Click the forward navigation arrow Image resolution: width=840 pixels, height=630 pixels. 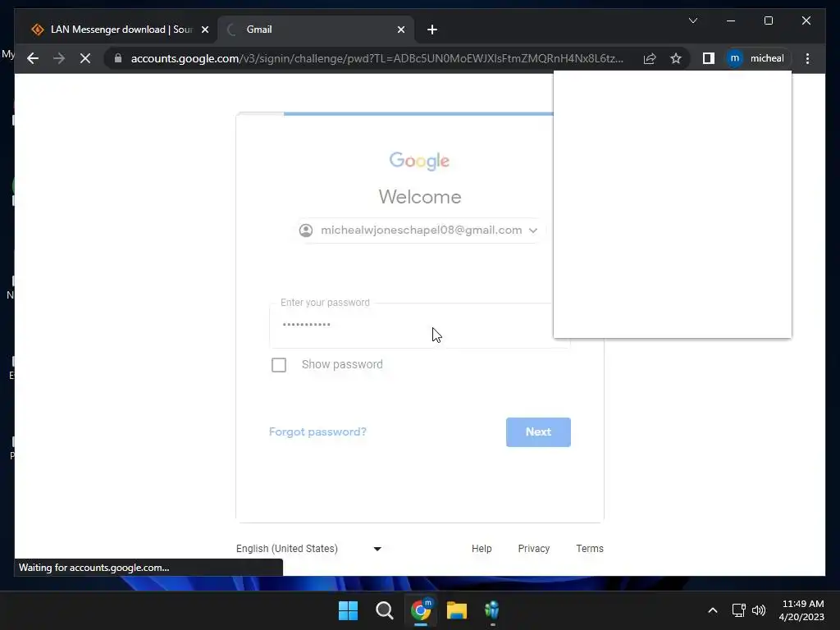(x=59, y=58)
